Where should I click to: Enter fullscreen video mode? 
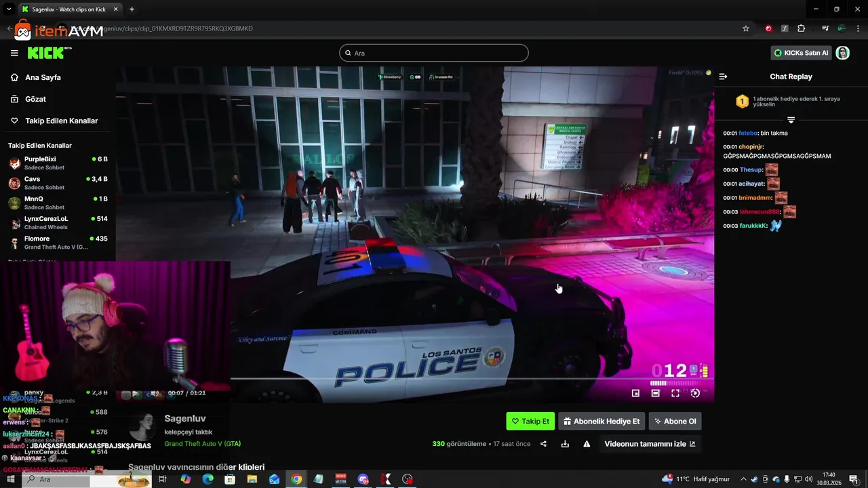click(675, 393)
